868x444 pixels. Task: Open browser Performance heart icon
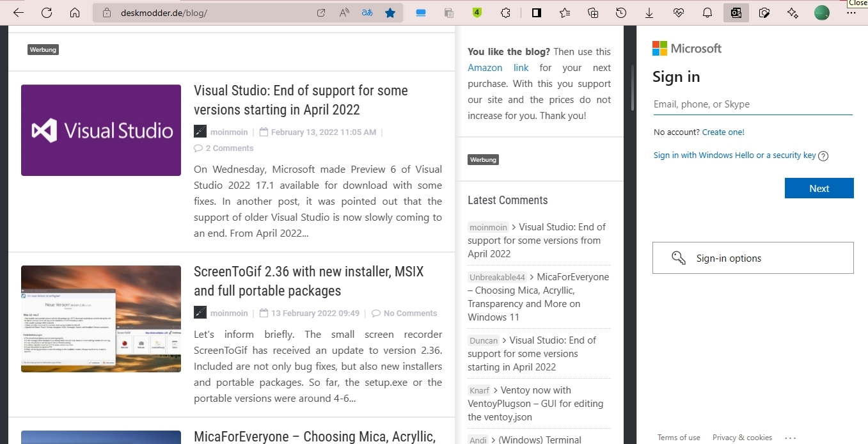point(679,13)
